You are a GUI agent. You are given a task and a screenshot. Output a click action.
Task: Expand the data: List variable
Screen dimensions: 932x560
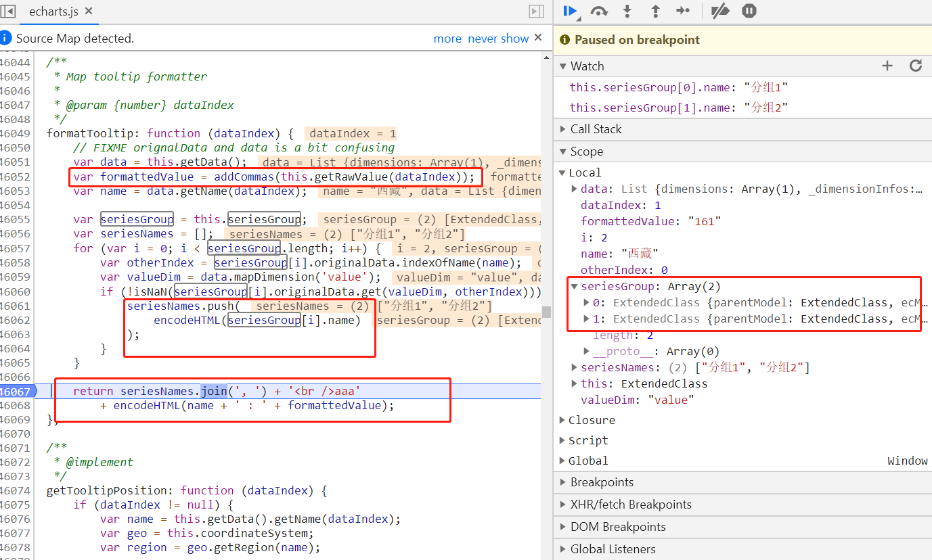pos(575,189)
